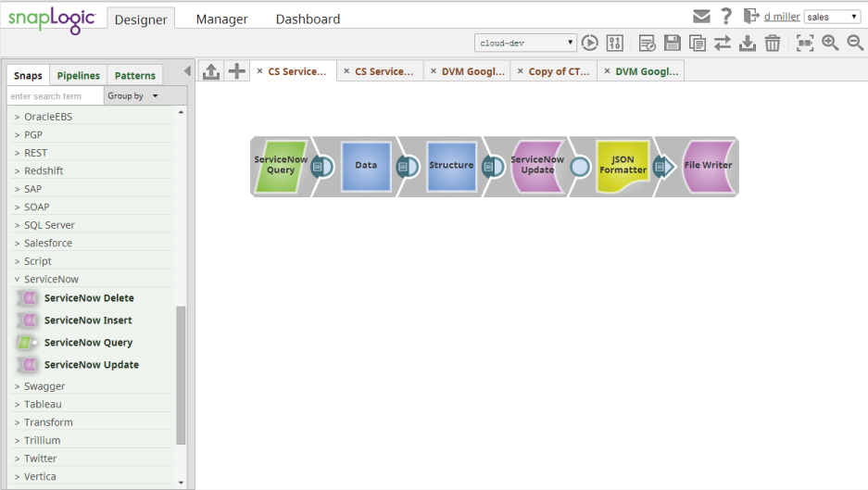
Task: Select the Snaps tab in sidebar
Action: 28,75
